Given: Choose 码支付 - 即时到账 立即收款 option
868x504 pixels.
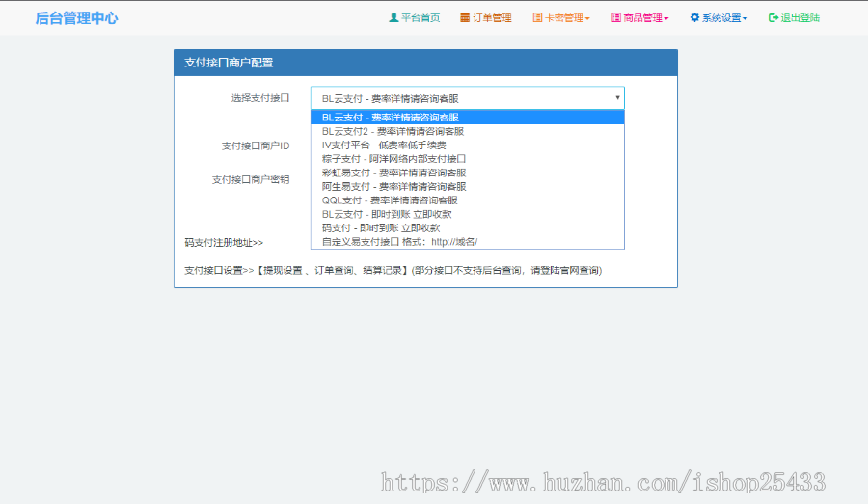Looking at the screenshot, I should tap(467, 228).
